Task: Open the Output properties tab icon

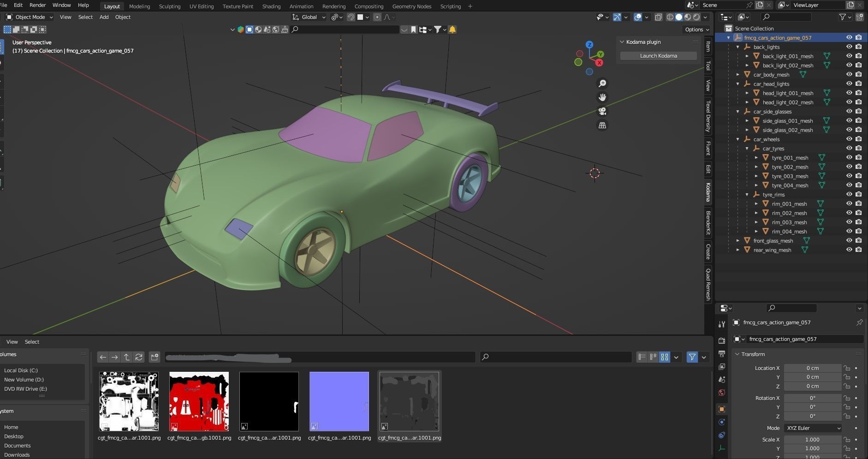Action: 722,353
